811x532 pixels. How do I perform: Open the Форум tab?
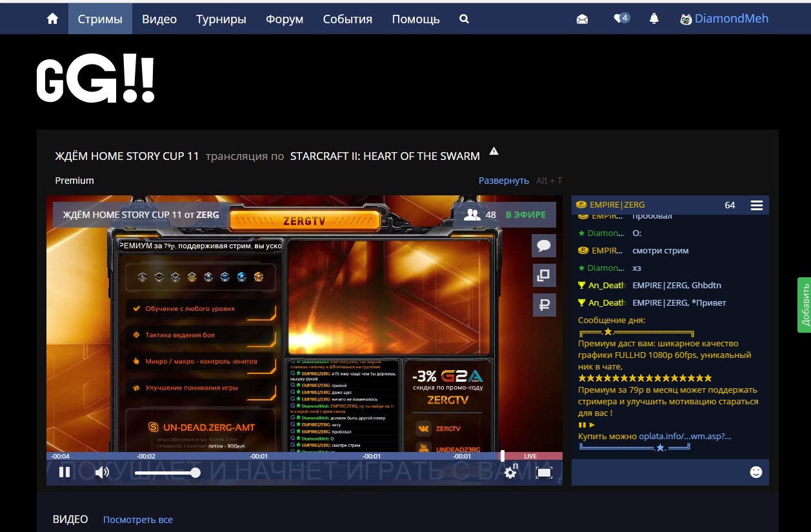click(x=285, y=19)
